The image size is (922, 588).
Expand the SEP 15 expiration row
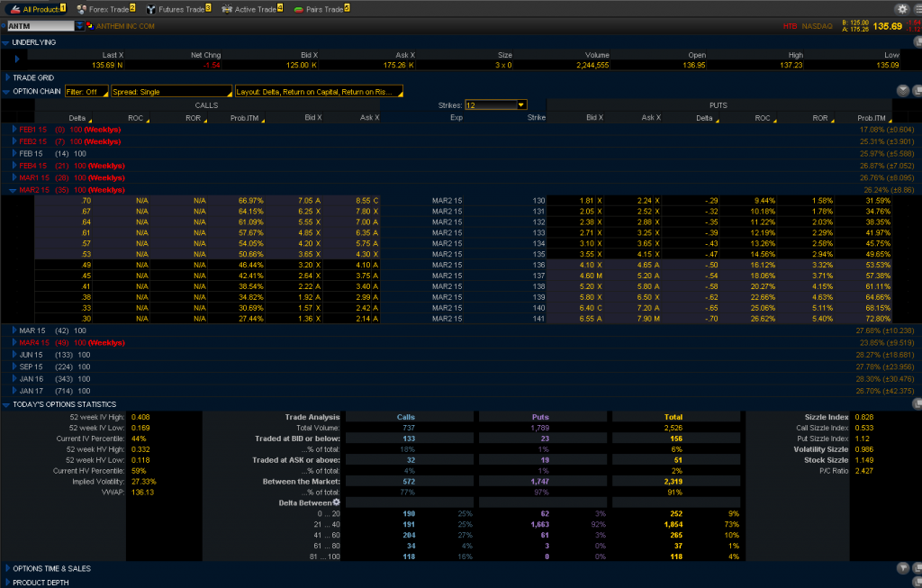pos(14,366)
